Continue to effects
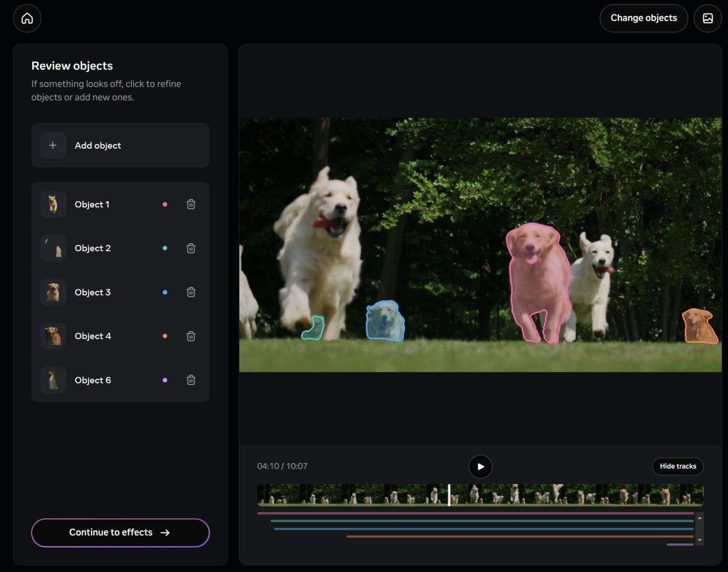The image size is (728, 572). click(x=120, y=533)
